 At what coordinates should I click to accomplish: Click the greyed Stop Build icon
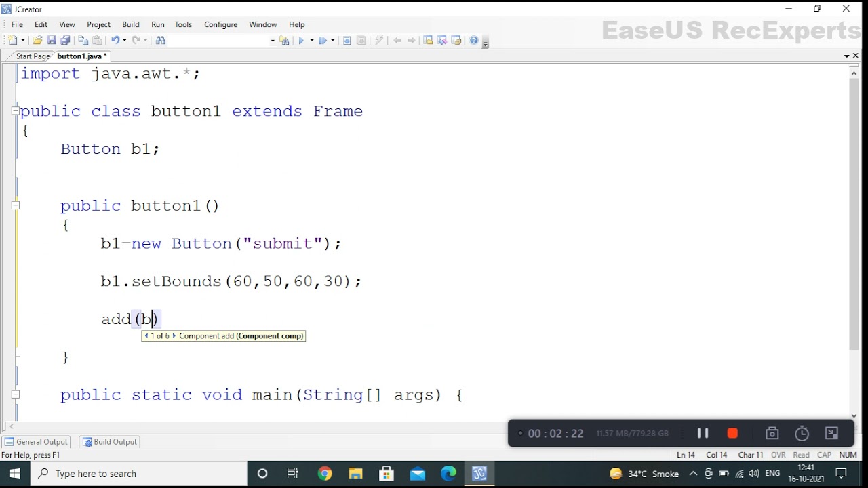click(361, 41)
